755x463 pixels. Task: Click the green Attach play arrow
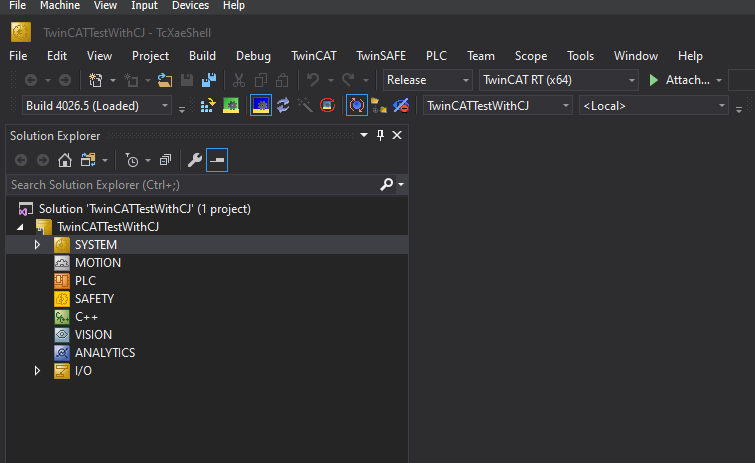tap(653, 80)
